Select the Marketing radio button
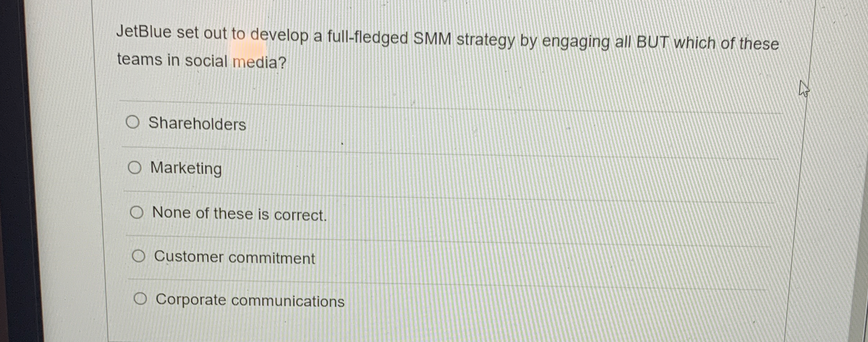868x342 pixels. (135, 168)
